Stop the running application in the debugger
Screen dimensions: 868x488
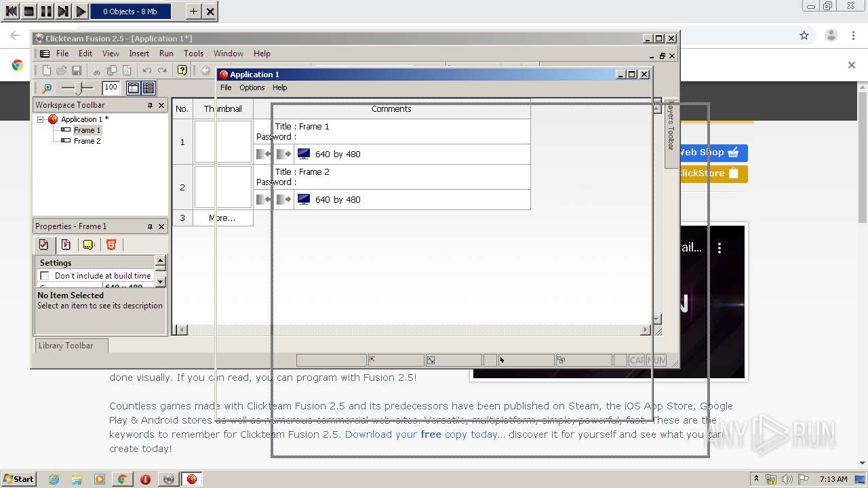pos(28,11)
